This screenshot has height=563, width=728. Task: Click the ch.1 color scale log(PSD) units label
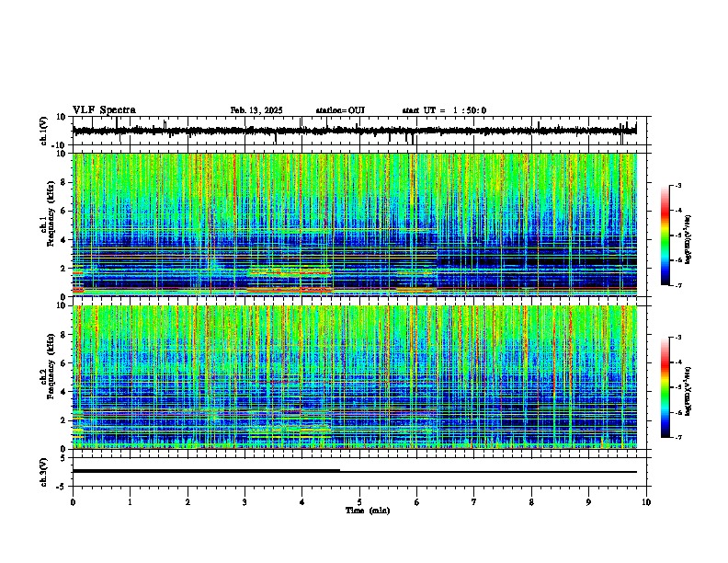pos(688,240)
